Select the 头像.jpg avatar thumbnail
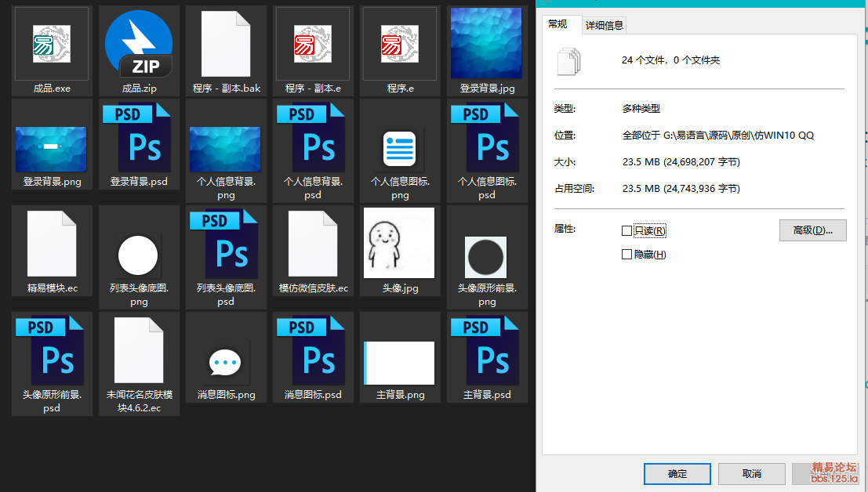The image size is (868, 492). click(x=400, y=243)
